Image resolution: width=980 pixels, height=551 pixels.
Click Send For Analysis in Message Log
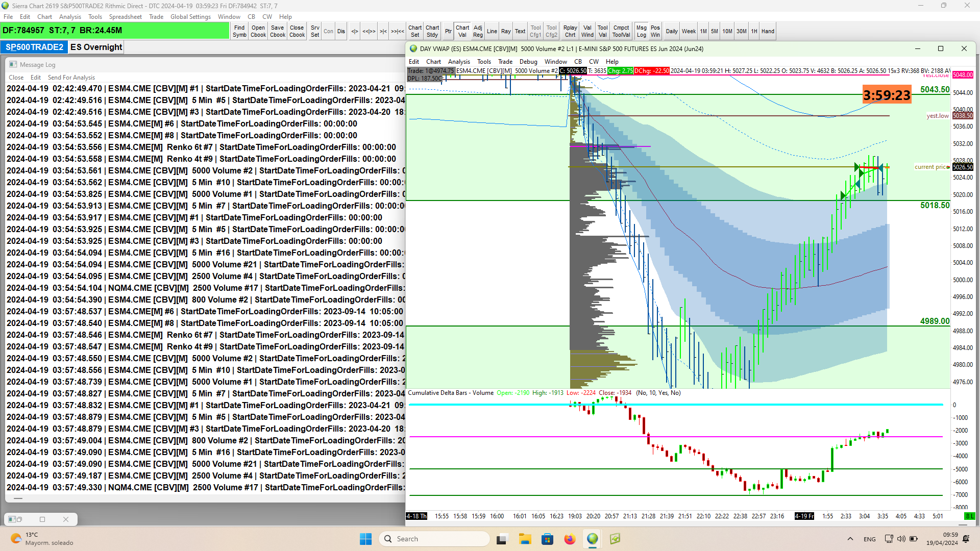point(71,78)
